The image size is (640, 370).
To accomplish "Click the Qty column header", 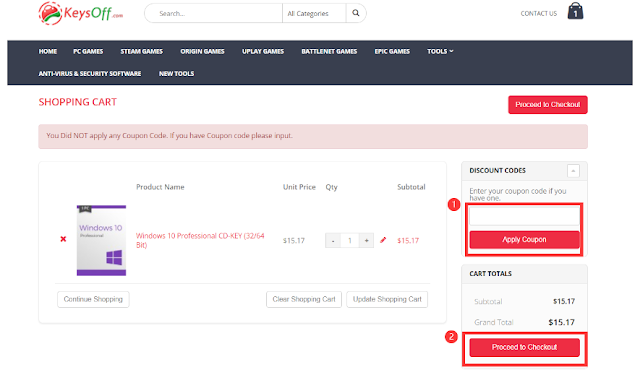I will (331, 187).
